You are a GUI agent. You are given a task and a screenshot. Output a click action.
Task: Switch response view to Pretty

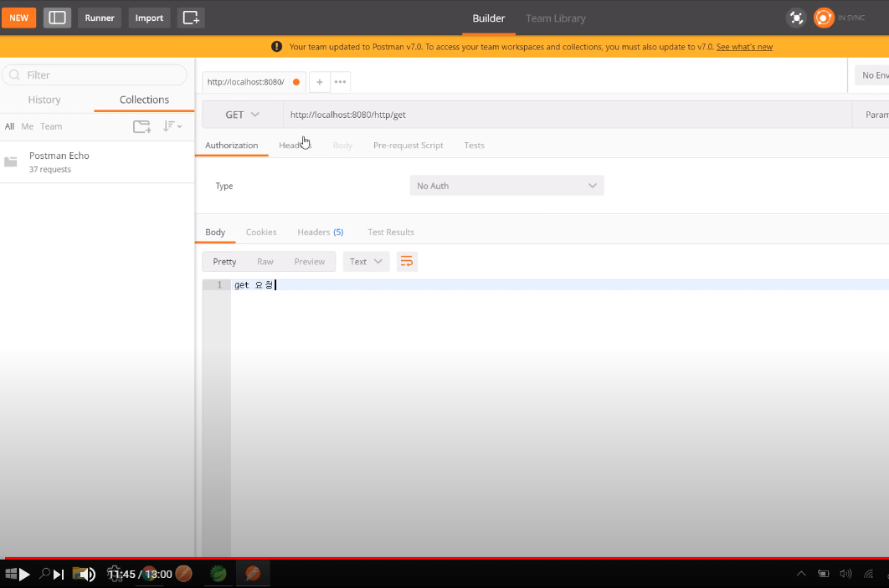(224, 262)
